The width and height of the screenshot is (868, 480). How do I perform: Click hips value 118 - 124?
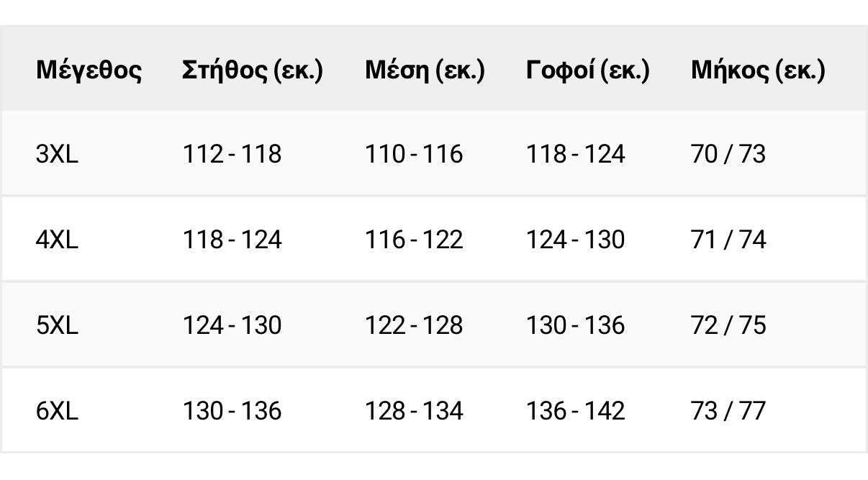pyautogui.click(x=576, y=154)
